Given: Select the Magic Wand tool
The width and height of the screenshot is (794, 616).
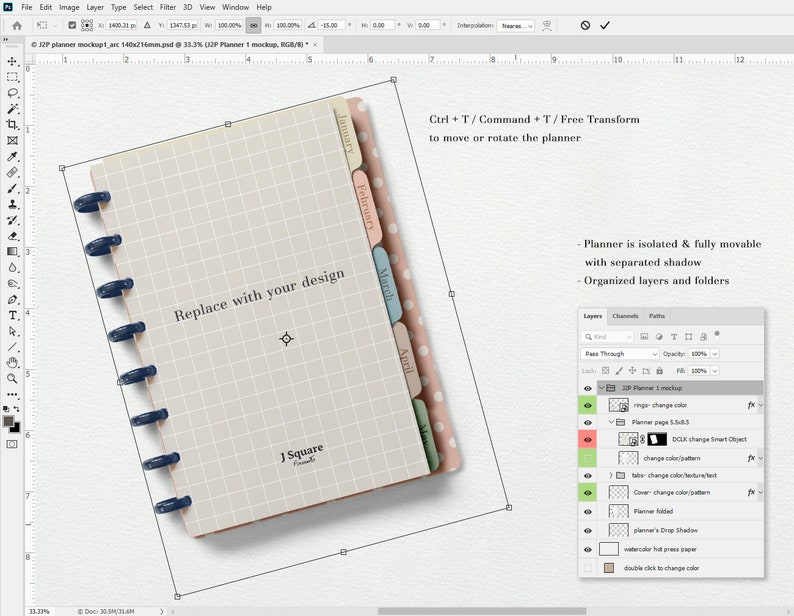Looking at the screenshot, I should coord(12,109).
